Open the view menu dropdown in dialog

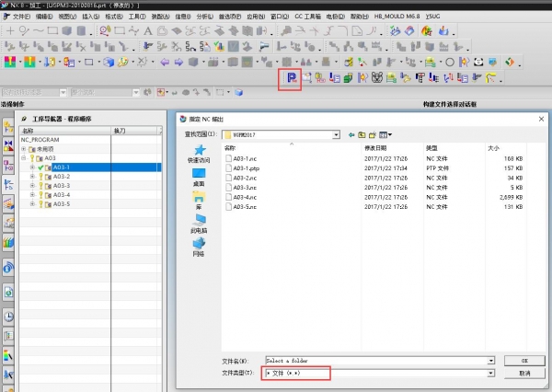385,135
